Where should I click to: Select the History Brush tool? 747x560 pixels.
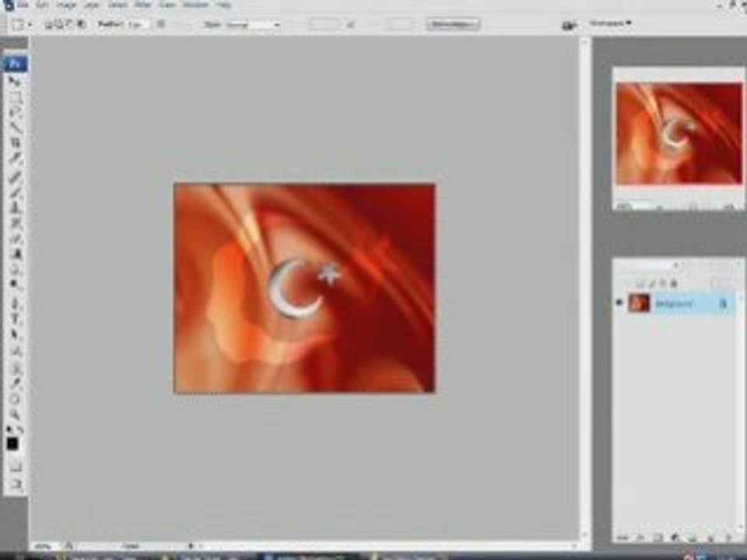[15, 223]
